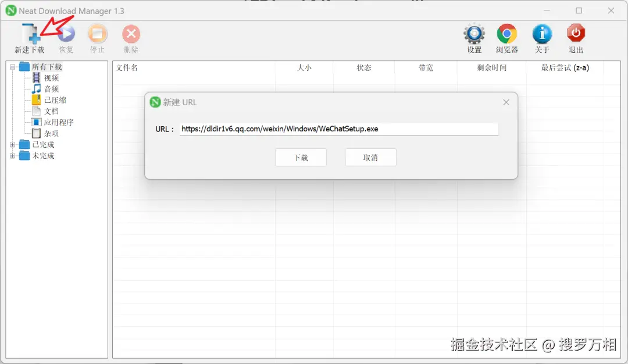
Task: Collapse the 所有下载 tree node
Action: [x=12, y=67]
